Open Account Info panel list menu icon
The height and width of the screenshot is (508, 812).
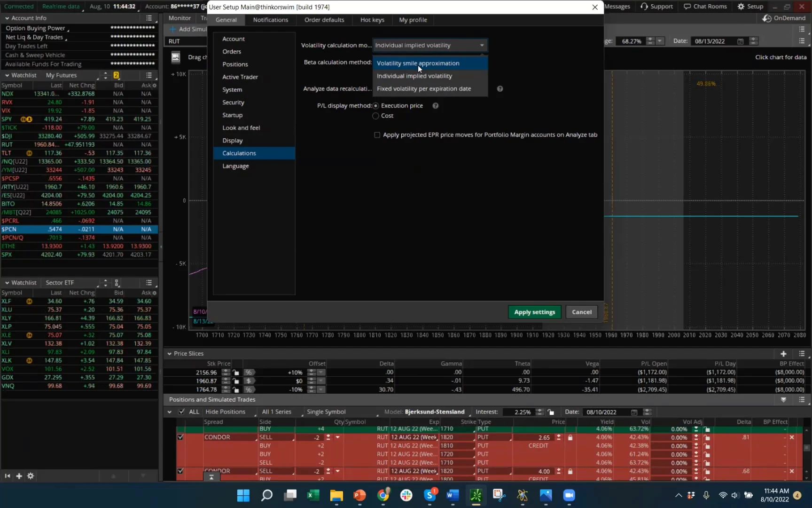point(149,18)
